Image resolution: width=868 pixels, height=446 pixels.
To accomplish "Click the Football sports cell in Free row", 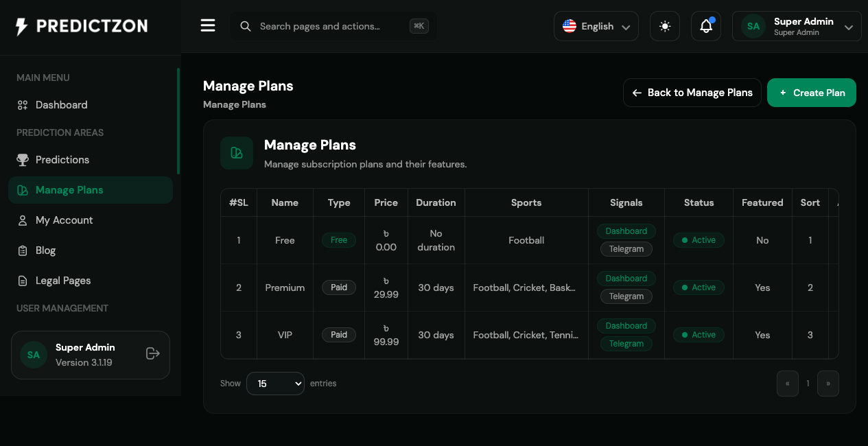I will [x=526, y=240].
